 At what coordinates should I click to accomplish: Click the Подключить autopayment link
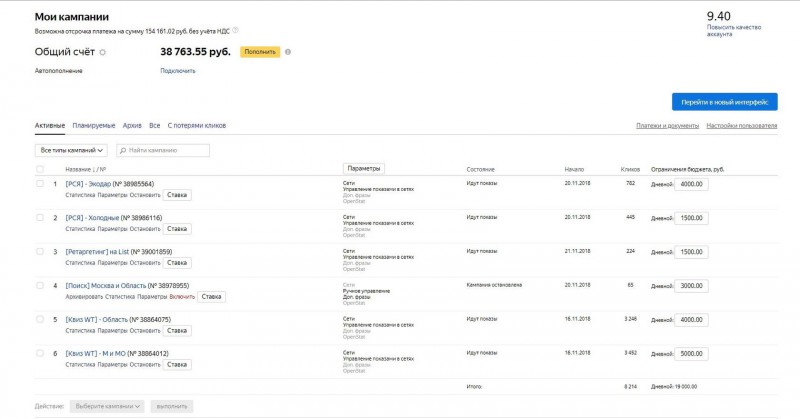(x=177, y=71)
